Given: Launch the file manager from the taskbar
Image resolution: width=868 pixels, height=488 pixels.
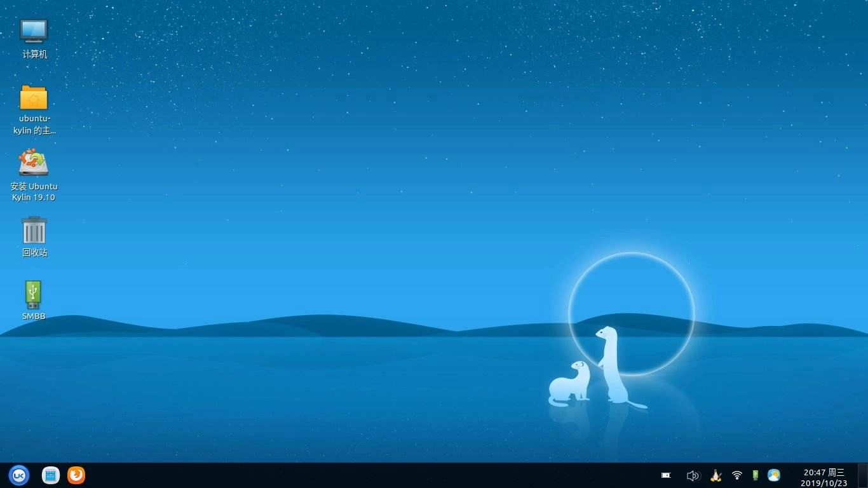Looking at the screenshot, I should (51, 475).
